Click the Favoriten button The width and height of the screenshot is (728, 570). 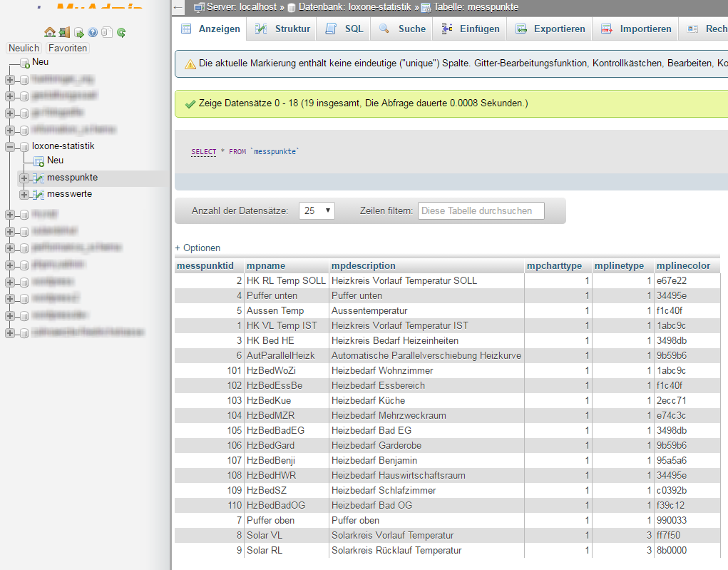68,48
